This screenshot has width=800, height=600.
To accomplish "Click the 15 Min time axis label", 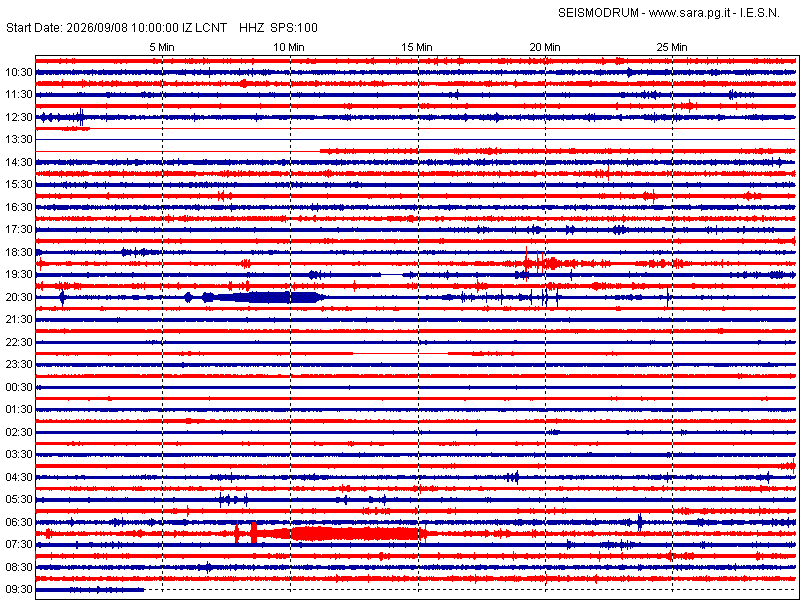I will pos(417,47).
